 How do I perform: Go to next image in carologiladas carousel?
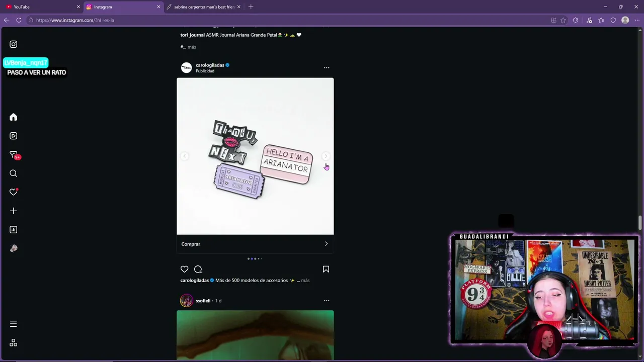point(326,156)
